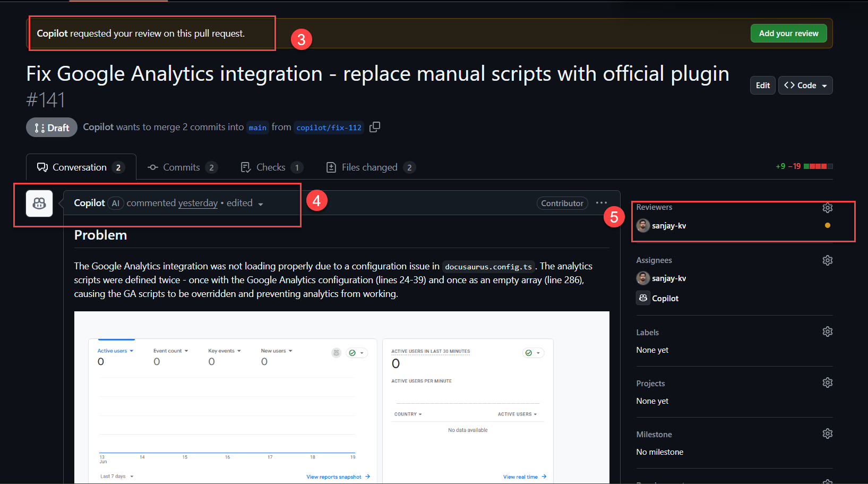Click Copilot's avatar on the comment
The width and height of the screenshot is (868, 484).
(39, 203)
